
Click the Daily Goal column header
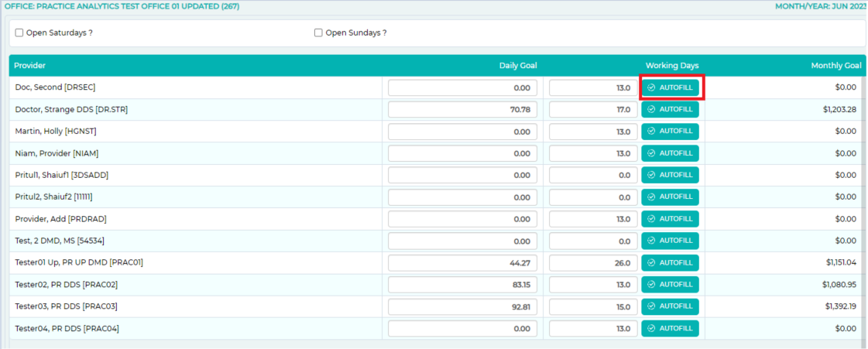click(517, 66)
